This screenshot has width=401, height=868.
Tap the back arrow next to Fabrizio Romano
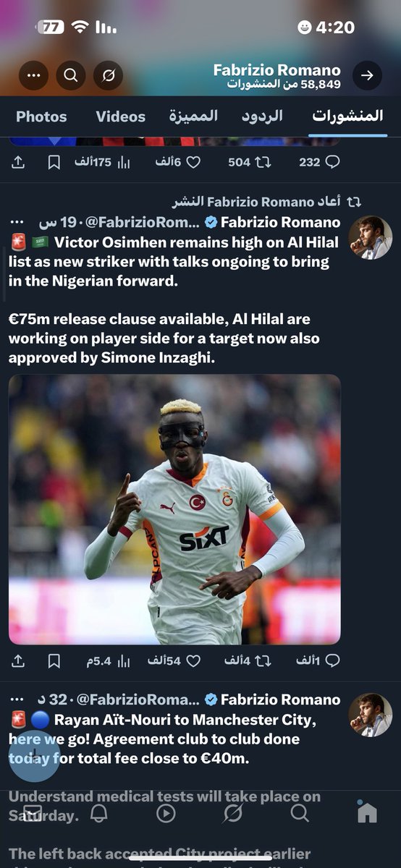coord(367,75)
